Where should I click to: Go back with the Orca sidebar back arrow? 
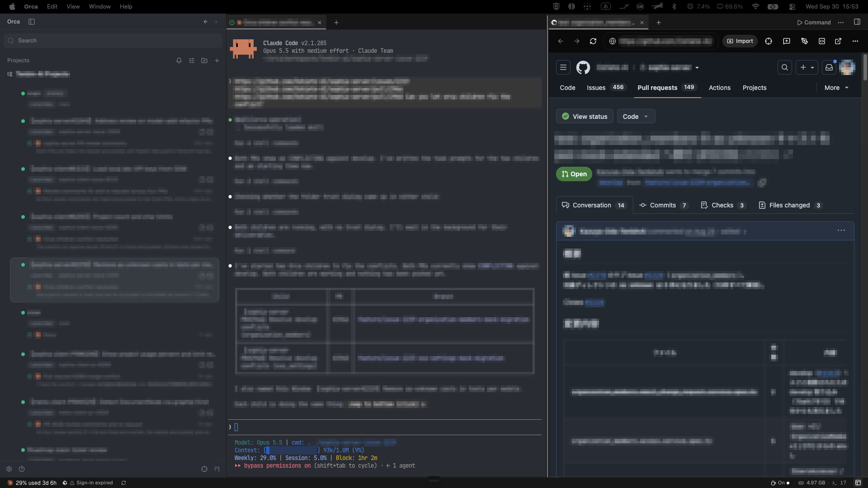(x=206, y=22)
